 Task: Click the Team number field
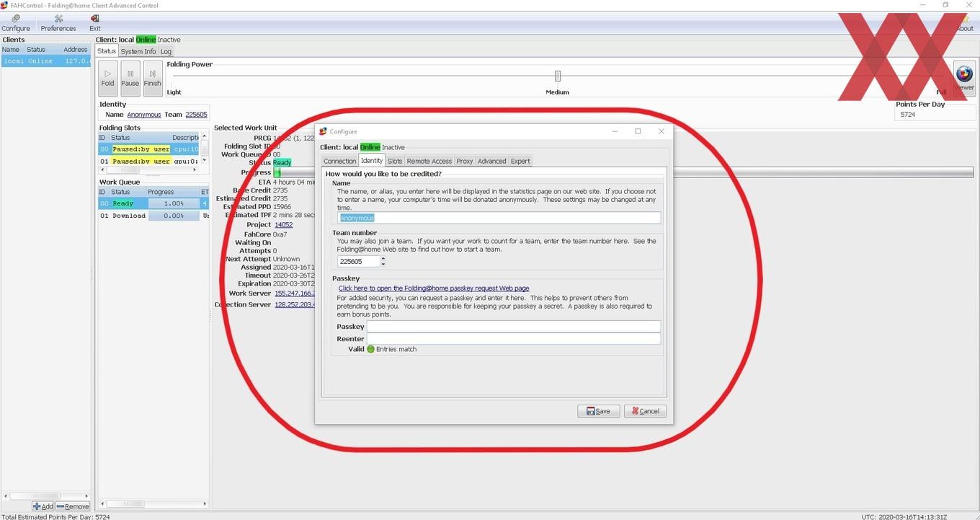(359, 261)
